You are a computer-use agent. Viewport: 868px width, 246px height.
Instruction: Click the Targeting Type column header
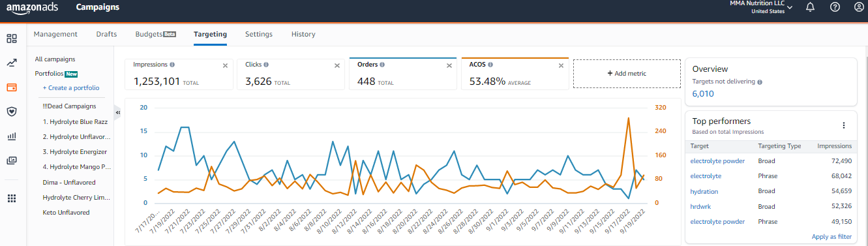click(779, 146)
